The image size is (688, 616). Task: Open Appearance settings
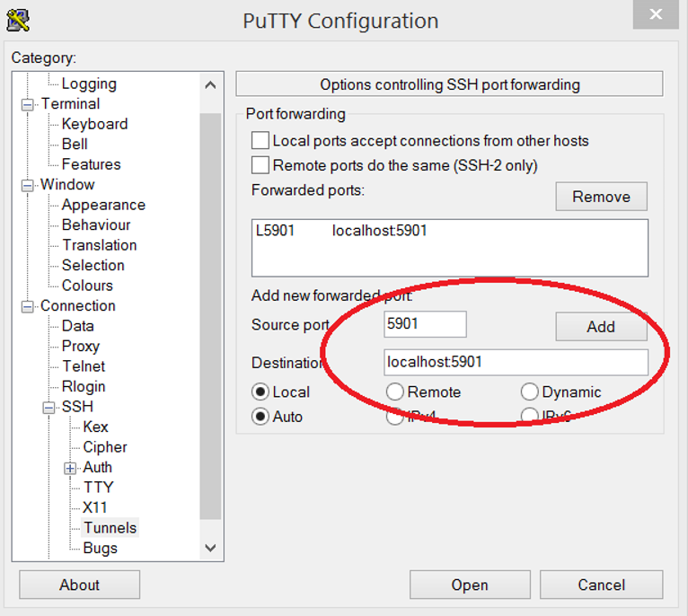point(103,205)
